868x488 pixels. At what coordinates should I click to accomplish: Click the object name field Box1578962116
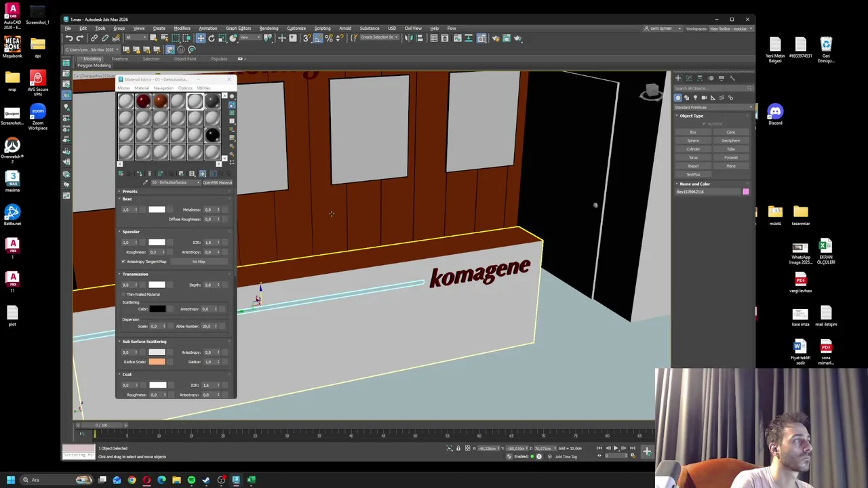point(708,192)
